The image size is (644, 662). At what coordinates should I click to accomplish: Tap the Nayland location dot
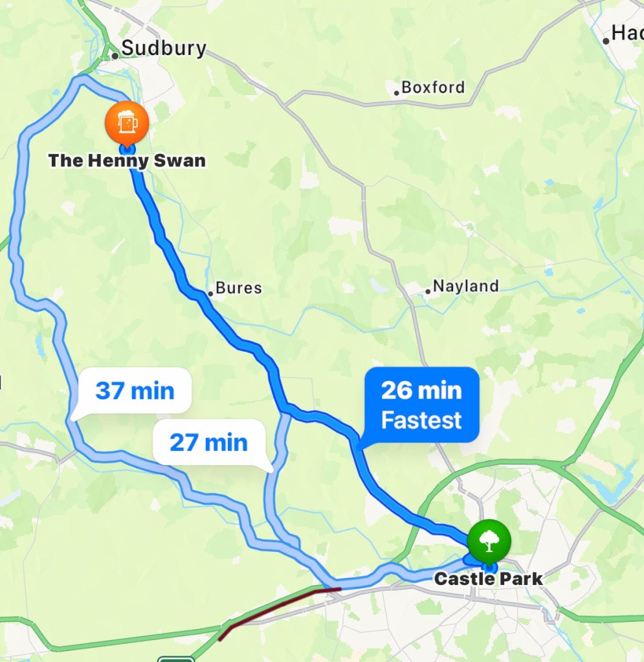(428, 291)
